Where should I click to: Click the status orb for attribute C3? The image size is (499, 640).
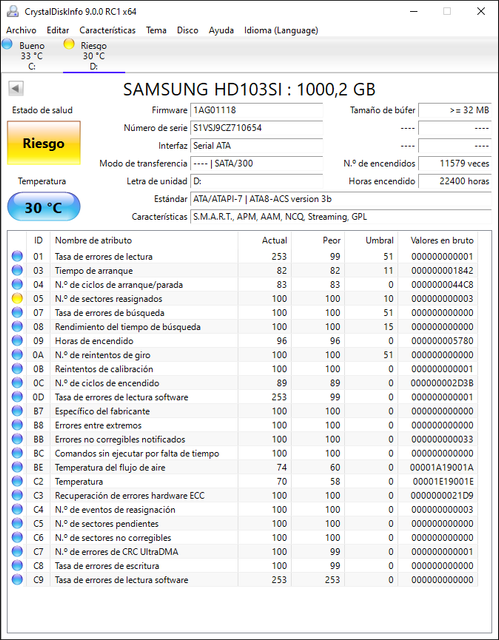17,495
